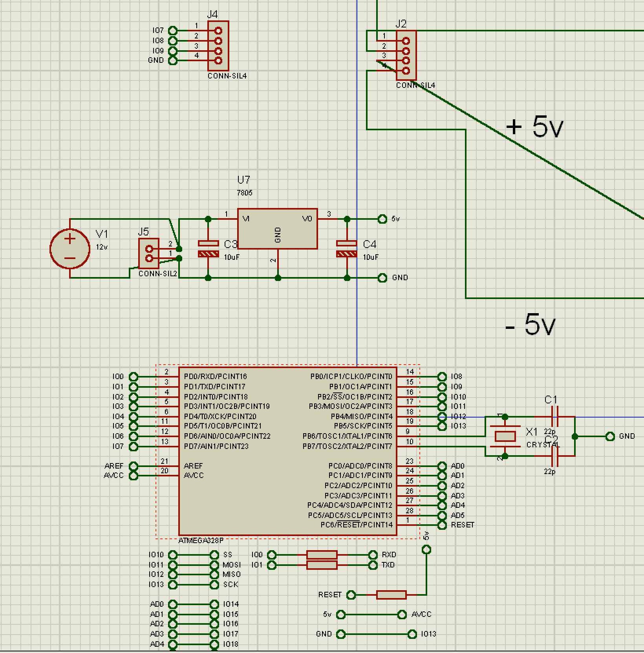644x653 pixels.
Task: Click the C2 22p capacitor below crystal
Action: (554, 456)
